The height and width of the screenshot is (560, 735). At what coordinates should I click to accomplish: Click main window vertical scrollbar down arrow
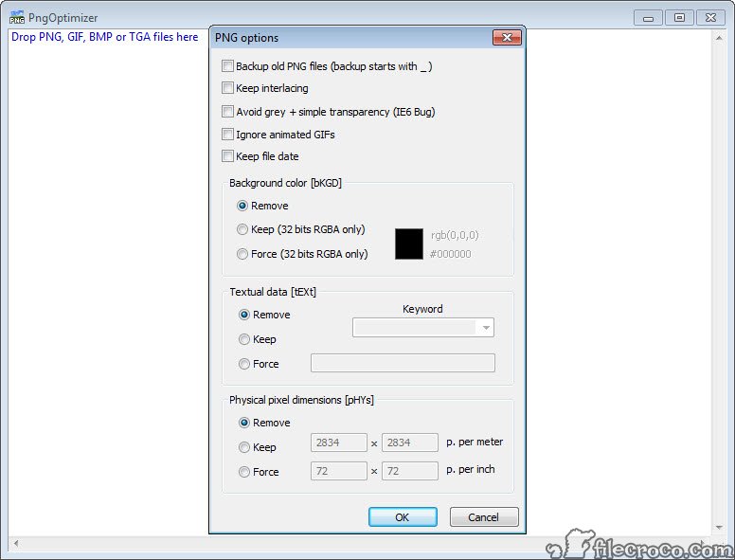point(719,528)
